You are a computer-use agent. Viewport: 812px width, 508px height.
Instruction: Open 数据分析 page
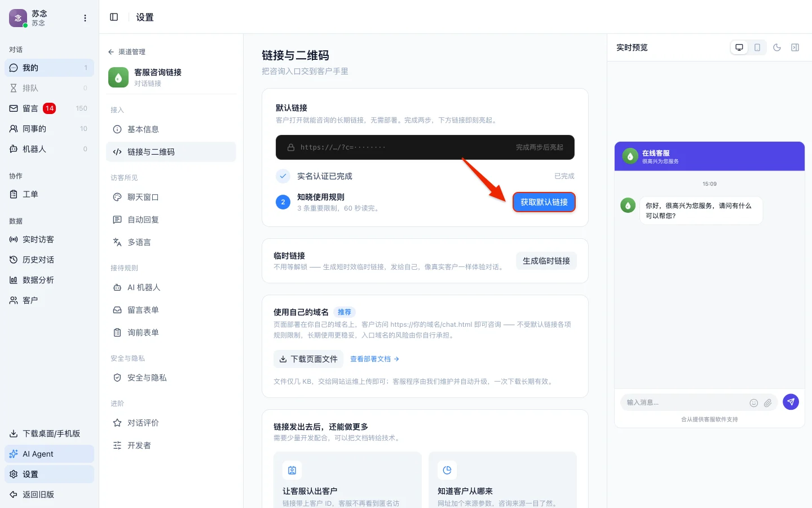click(50, 280)
